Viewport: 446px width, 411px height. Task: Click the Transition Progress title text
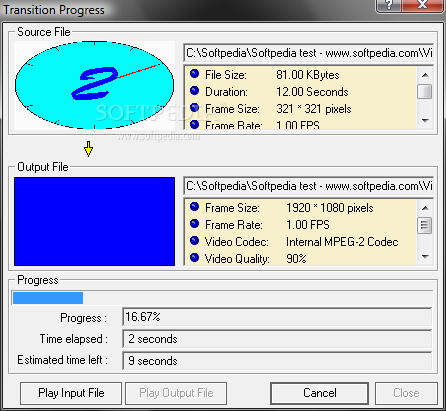click(x=54, y=10)
